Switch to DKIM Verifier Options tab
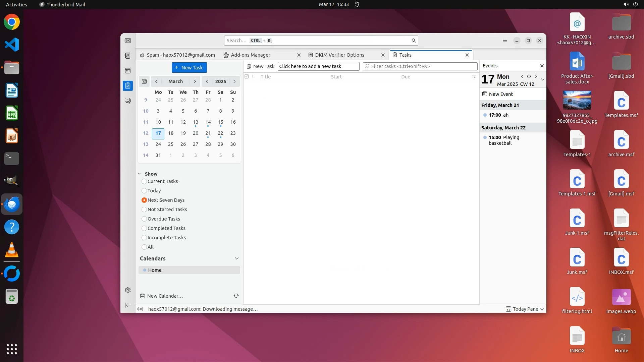The height and width of the screenshot is (362, 644). tap(339, 55)
